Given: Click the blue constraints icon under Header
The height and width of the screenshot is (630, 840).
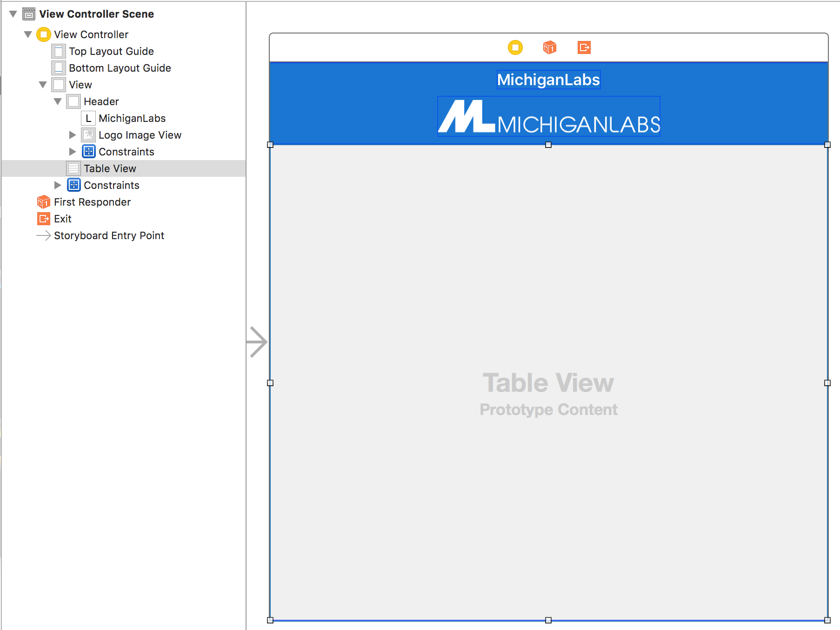Looking at the screenshot, I should 88,152.
